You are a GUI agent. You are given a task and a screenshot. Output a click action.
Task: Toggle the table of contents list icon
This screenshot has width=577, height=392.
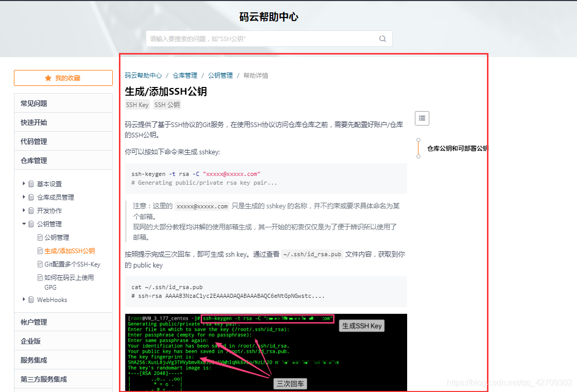pos(422,118)
